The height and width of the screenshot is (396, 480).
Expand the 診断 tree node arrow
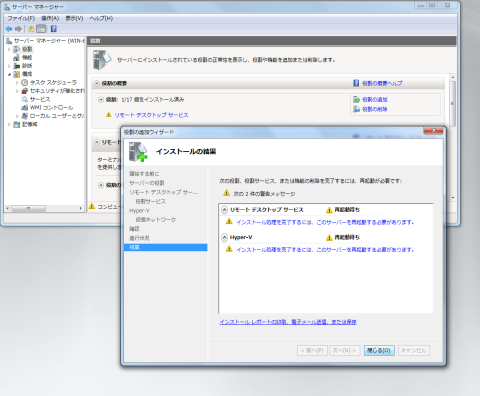9,66
